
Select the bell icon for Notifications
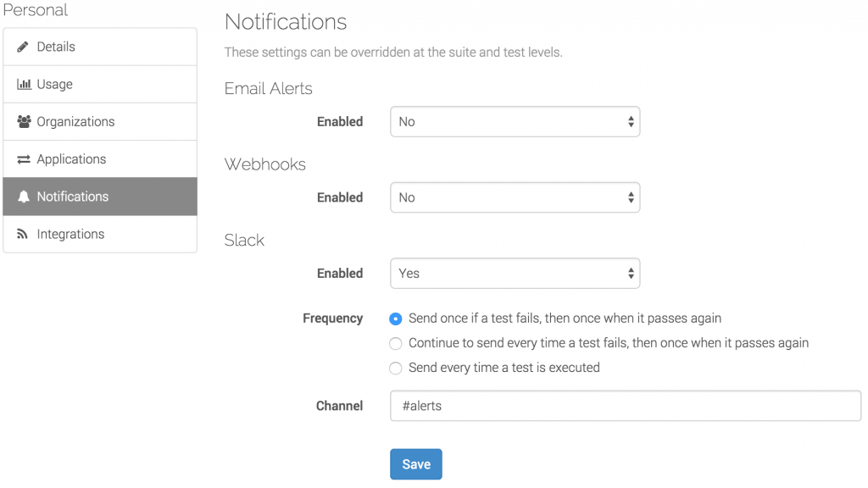[23, 196]
